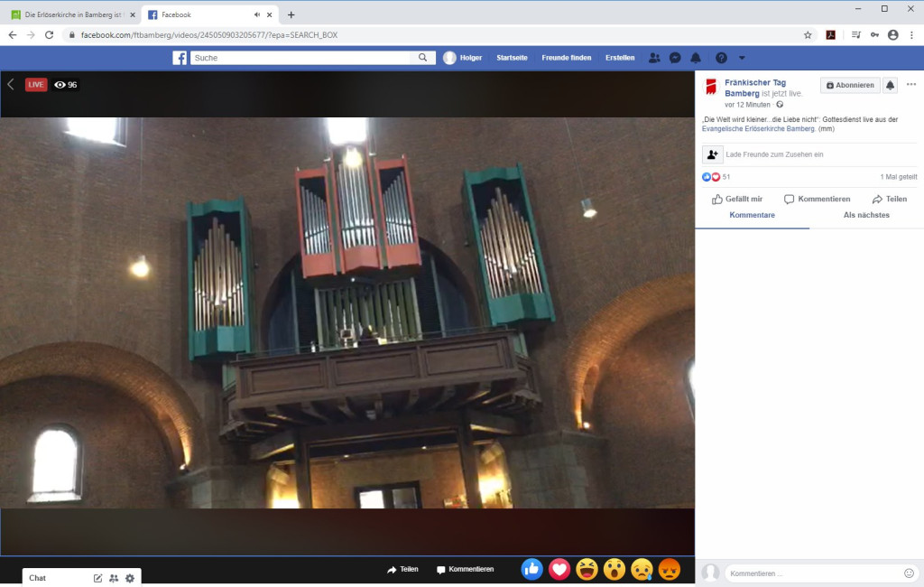
Task: Click the viewer count eye icon
Action: pos(60,84)
